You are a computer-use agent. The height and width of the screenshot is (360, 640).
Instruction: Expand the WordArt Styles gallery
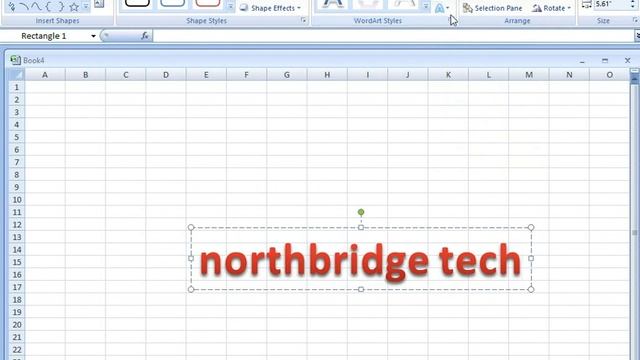tap(426, 6)
